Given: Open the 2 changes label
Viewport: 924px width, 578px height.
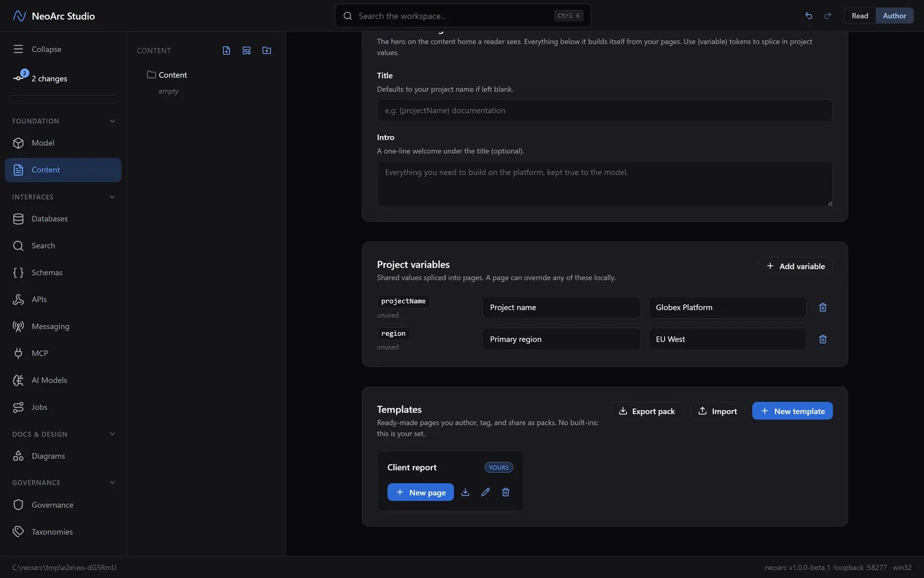Looking at the screenshot, I should 49,79.
